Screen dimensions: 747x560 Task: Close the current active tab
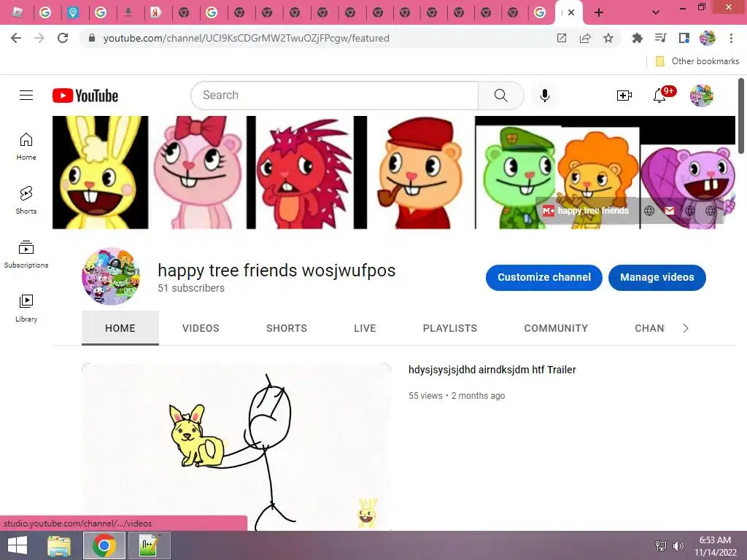571,13
